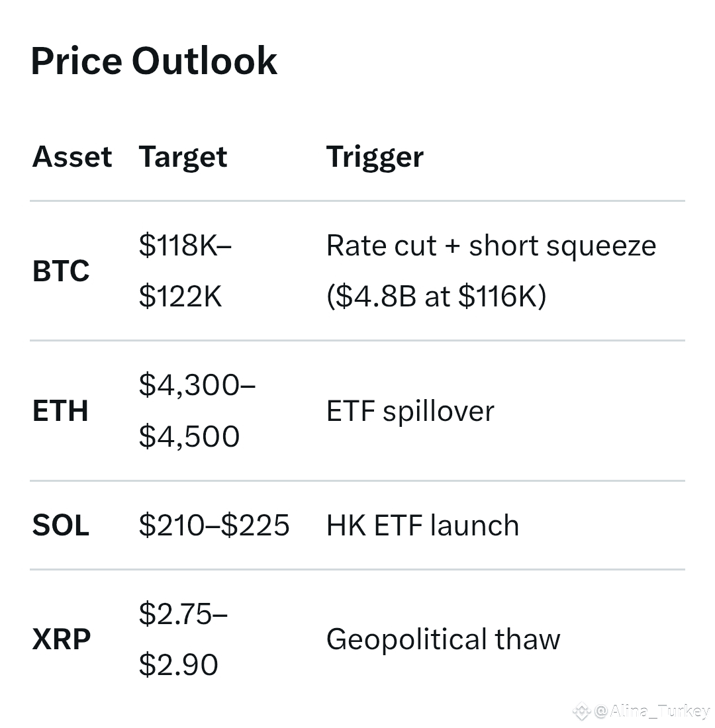The height and width of the screenshot is (728, 715).
Task: Click the HK ETF launch trigger text
Action: tap(423, 525)
